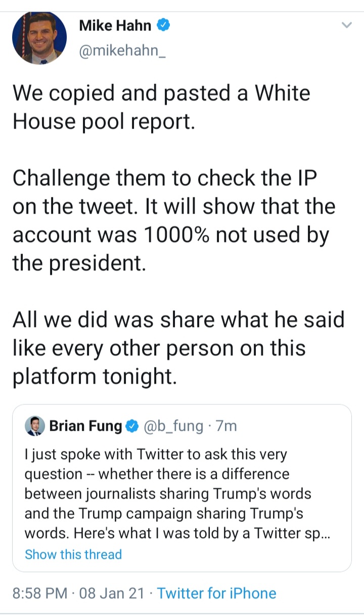This screenshot has height=615, width=364.
Task: Open Mike Hahn's profile picture
Action: pyautogui.click(x=39, y=38)
